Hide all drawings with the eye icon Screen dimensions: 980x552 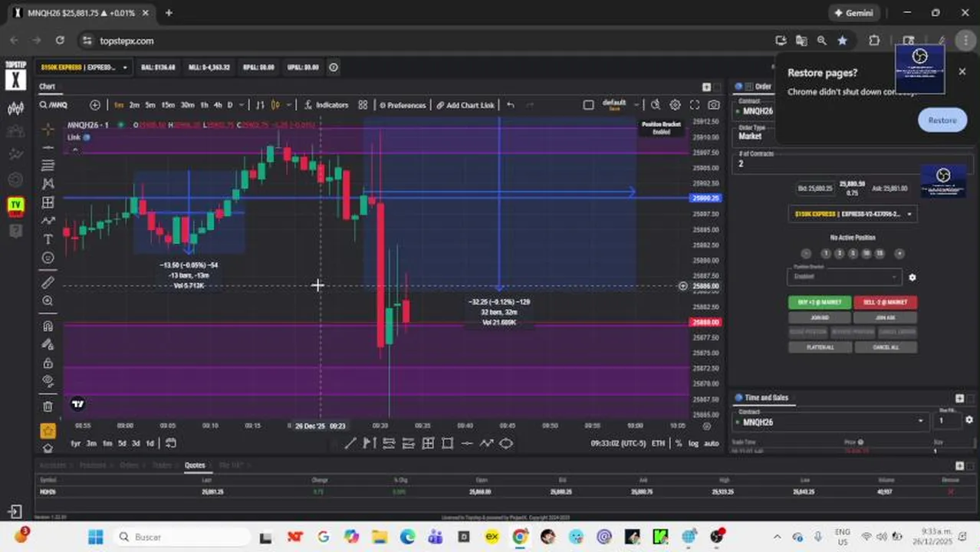[48, 381]
